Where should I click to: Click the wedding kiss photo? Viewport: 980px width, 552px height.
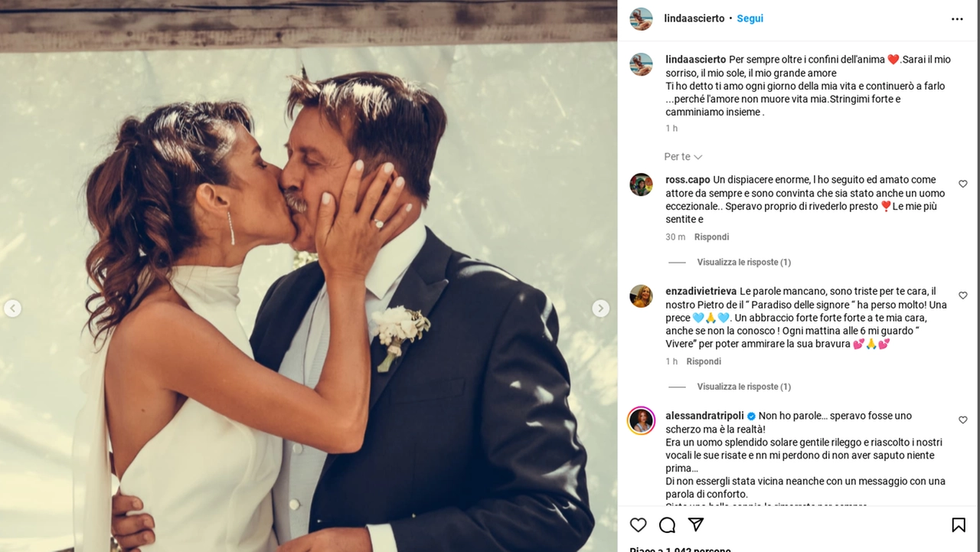point(309,291)
